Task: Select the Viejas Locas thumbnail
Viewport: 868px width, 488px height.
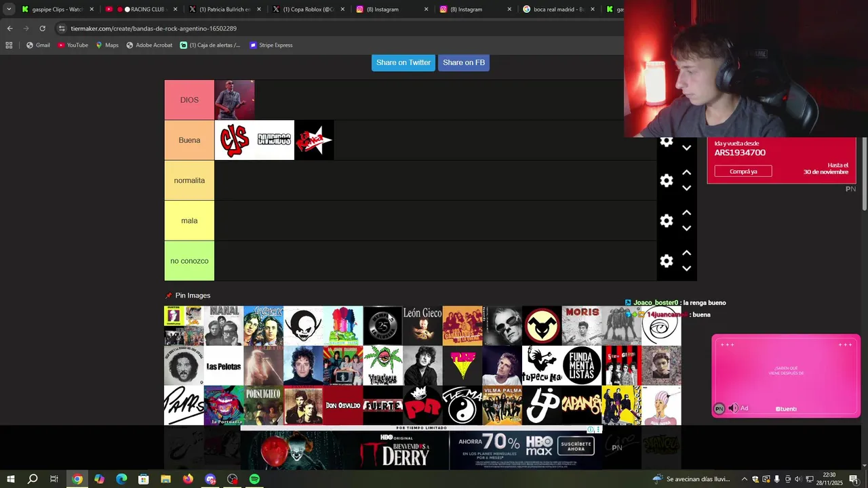Action: coord(382,365)
